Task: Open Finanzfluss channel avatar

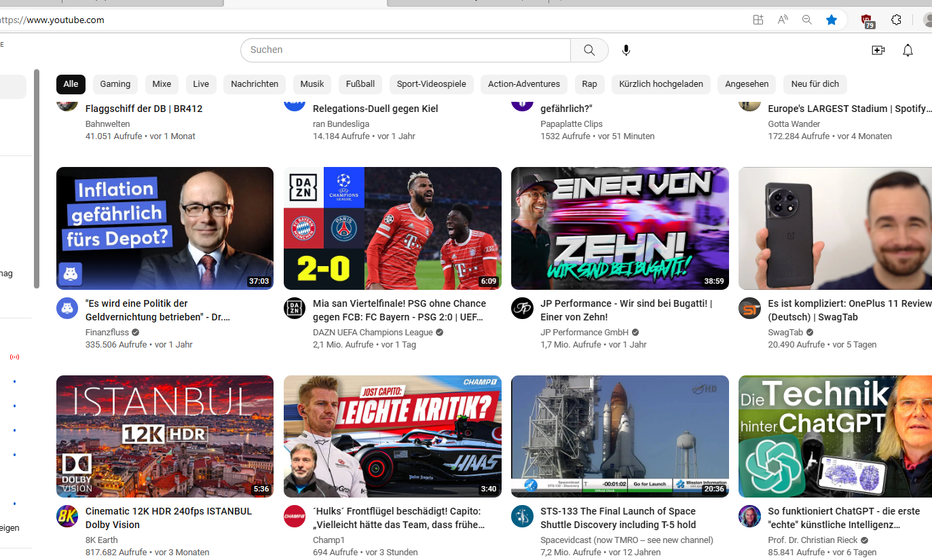Action: coord(67,308)
